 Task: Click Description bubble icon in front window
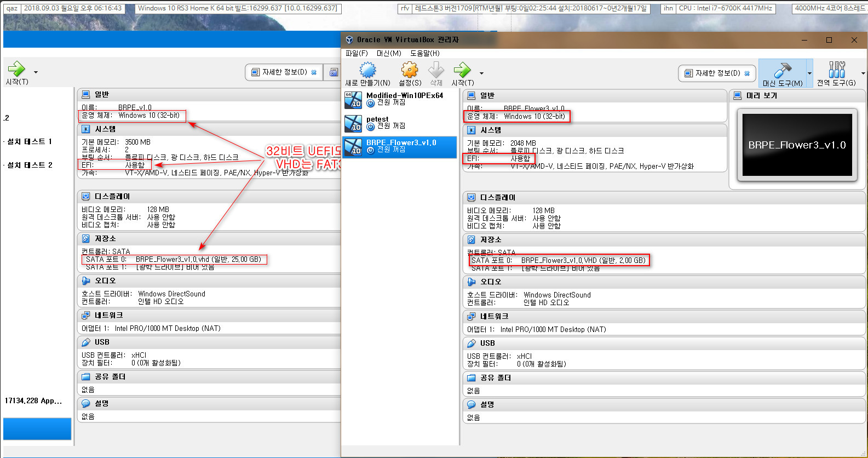tap(472, 404)
